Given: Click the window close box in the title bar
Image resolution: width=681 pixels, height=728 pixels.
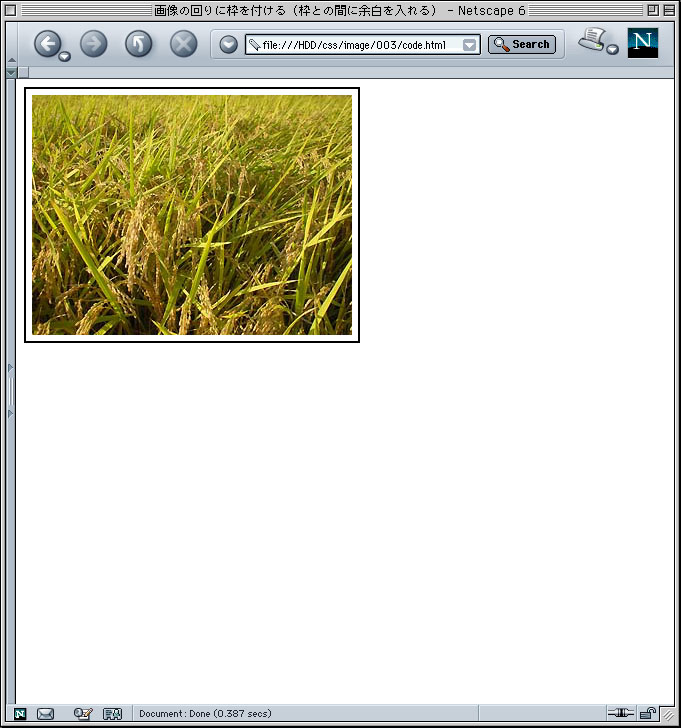Looking at the screenshot, I should 10,10.
